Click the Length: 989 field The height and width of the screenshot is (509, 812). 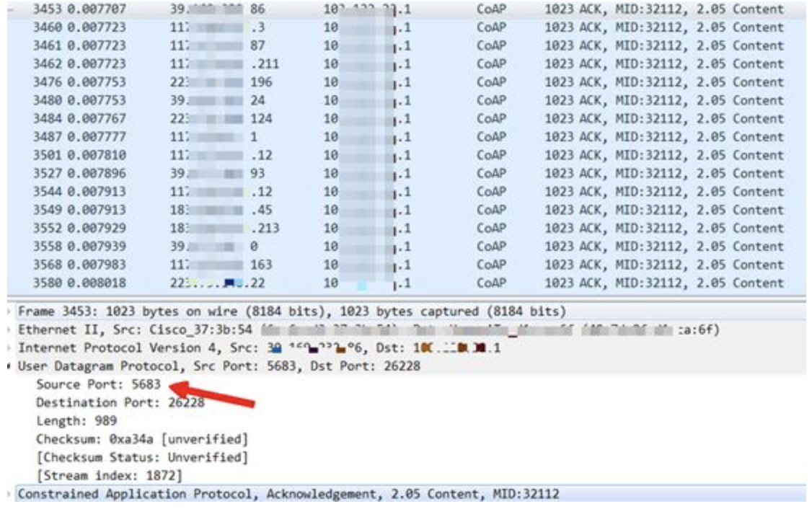[70, 420]
